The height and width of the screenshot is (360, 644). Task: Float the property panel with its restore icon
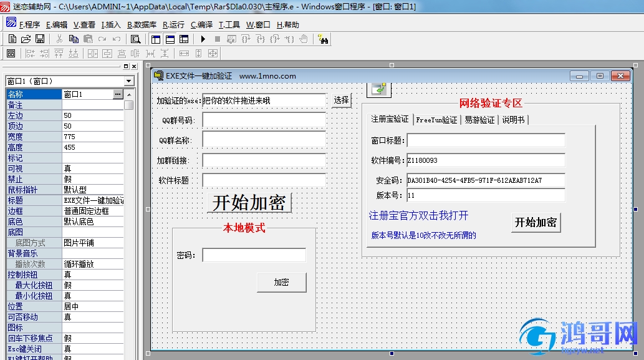click(x=126, y=66)
